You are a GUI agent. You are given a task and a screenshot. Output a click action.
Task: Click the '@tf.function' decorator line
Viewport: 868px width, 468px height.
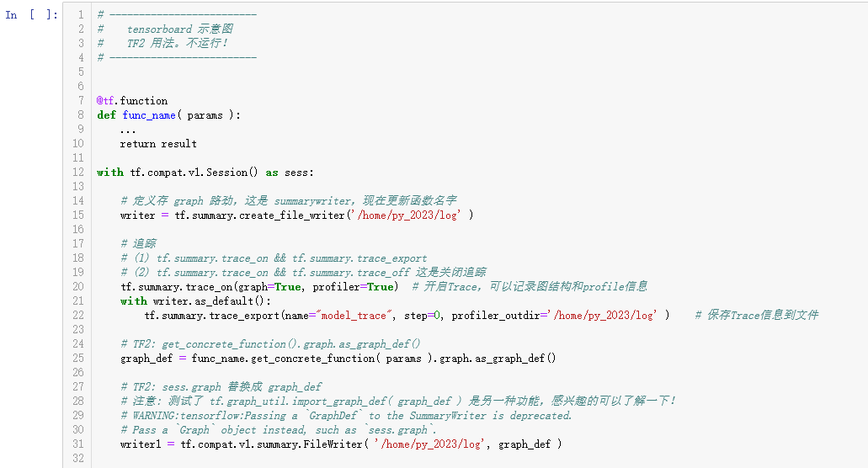coord(132,101)
